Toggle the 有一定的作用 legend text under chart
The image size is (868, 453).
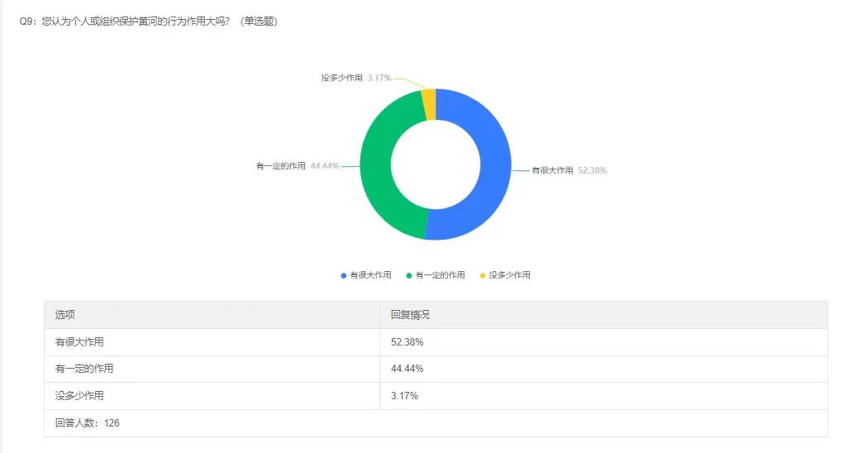(x=440, y=275)
